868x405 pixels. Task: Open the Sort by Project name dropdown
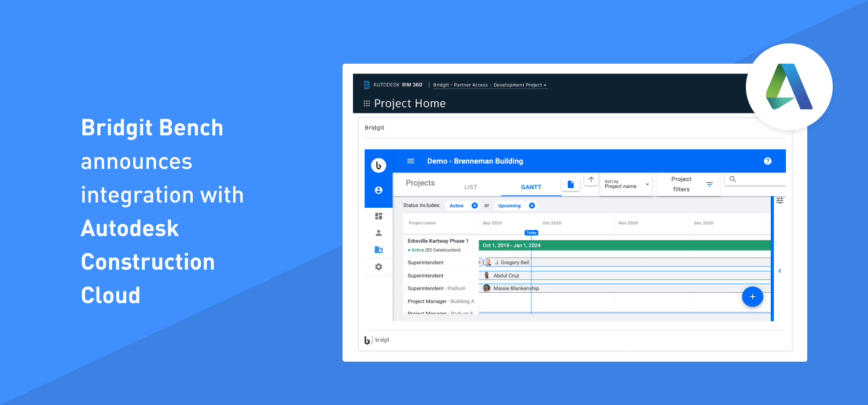pos(626,185)
